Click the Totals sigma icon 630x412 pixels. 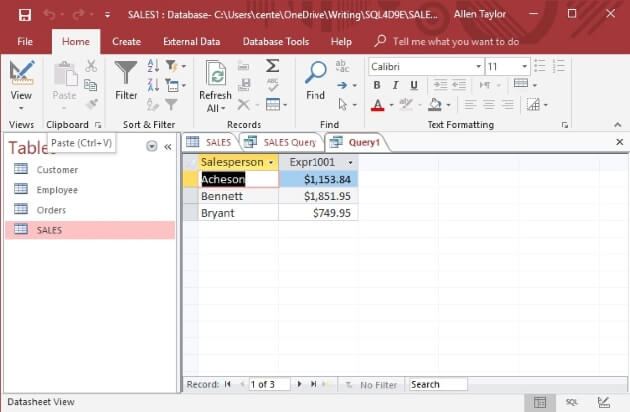[x=272, y=65]
